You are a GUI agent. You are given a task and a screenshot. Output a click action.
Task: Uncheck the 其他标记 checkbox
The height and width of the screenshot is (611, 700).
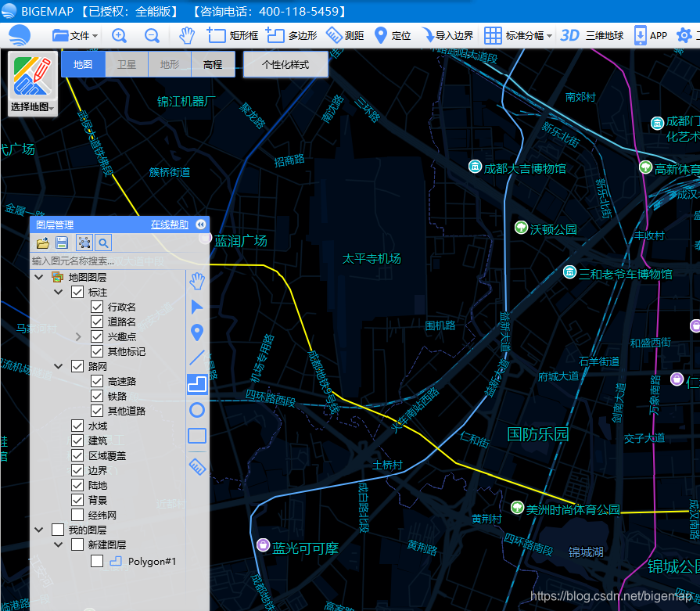click(97, 351)
